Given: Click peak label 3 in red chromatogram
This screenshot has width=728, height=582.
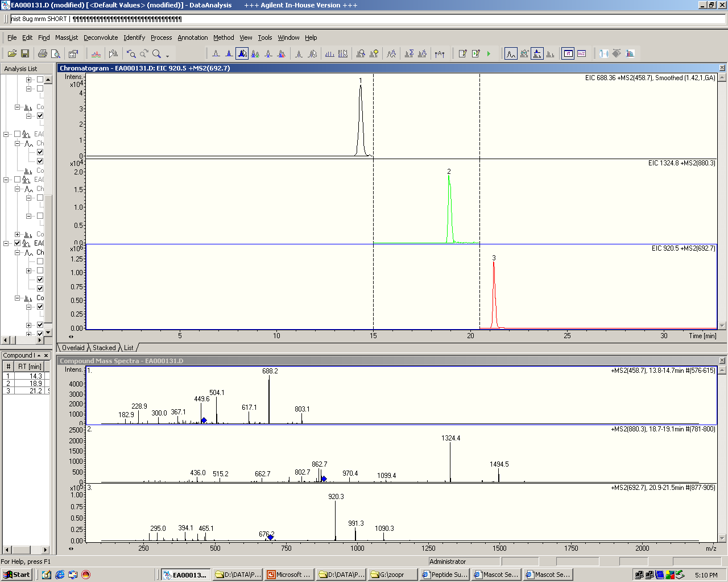Looking at the screenshot, I should [494, 258].
